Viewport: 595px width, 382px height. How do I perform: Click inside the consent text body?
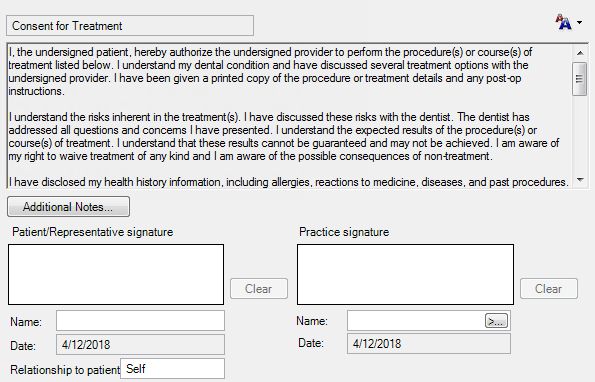pyautogui.click(x=290, y=117)
